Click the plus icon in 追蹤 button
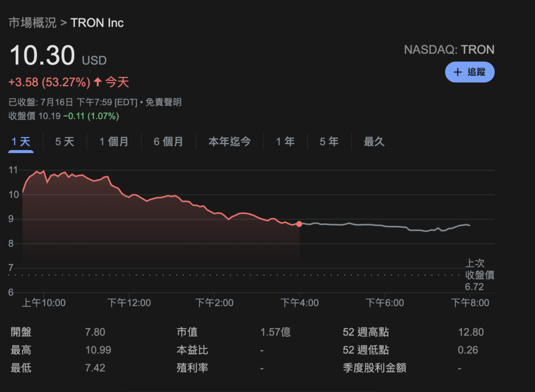 (458, 72)
